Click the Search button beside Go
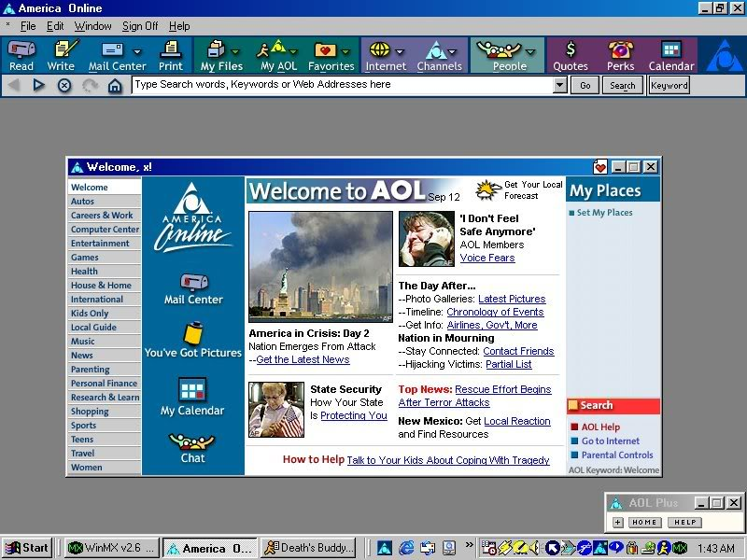Screen dimensions: 747x560 coord(622,85)
